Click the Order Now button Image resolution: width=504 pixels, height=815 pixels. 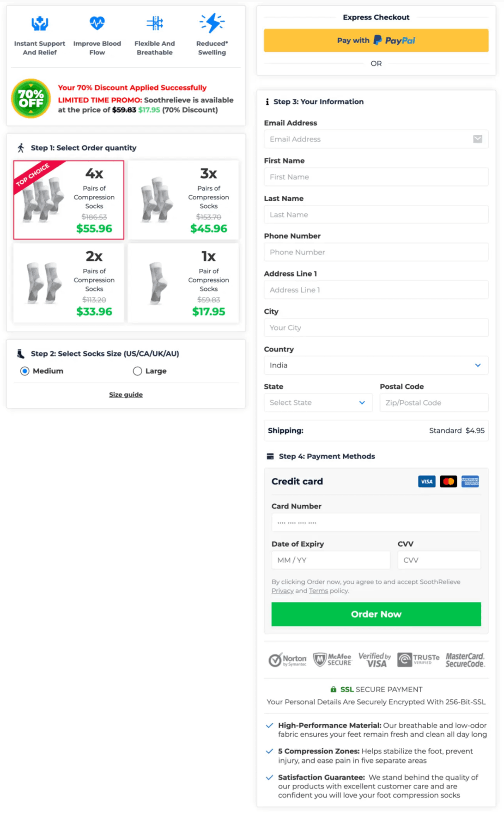tap(376, 614)
